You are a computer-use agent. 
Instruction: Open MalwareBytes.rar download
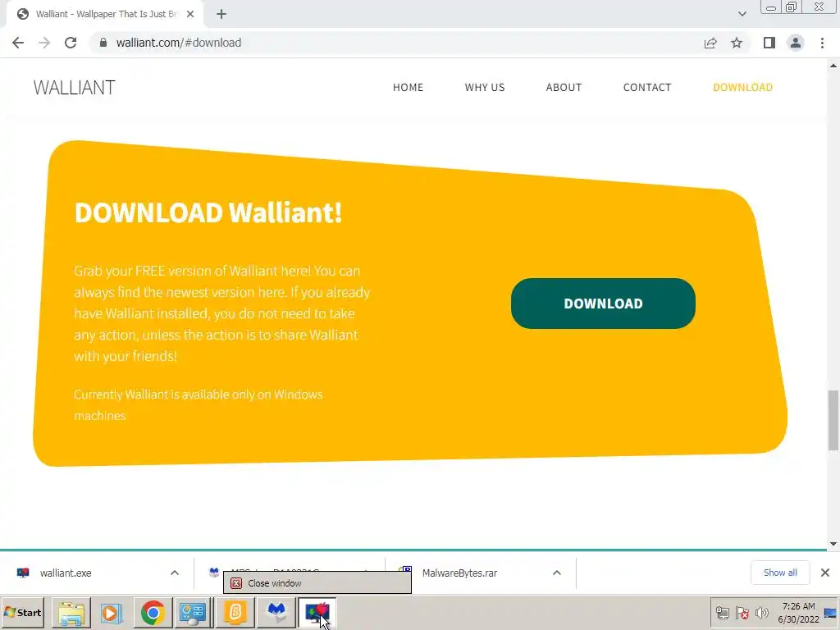click(x=459, y=573)
